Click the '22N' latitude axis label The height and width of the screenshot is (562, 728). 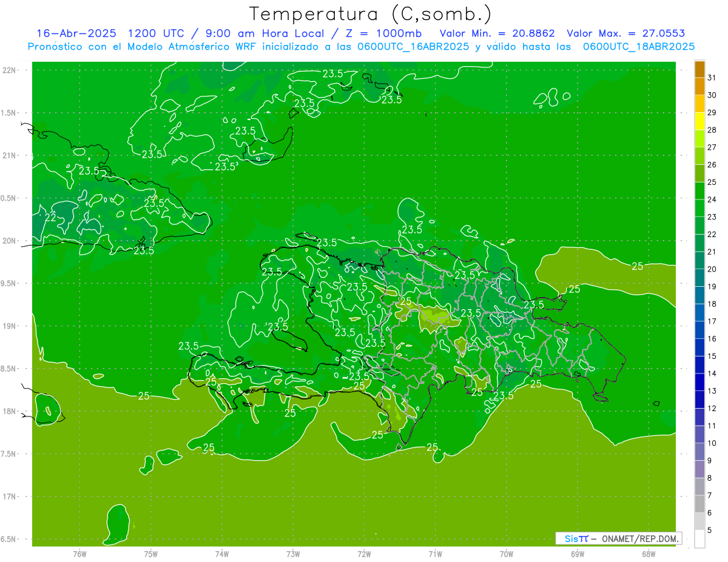pos(8,70)
